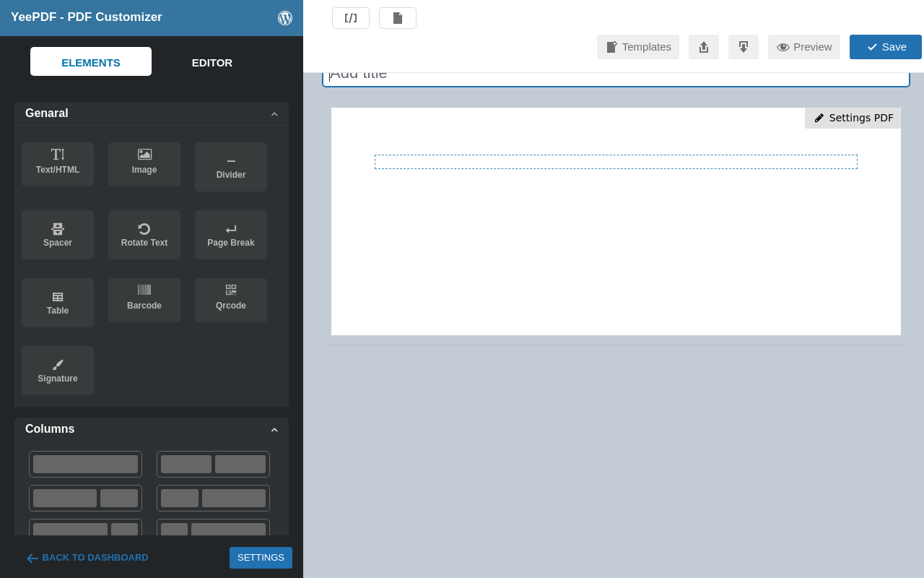This screenshot has width=924, height=578.
Task: Select the wide-left narrow-right column layout
Action: pyautogui.click(x=85, y=499)
